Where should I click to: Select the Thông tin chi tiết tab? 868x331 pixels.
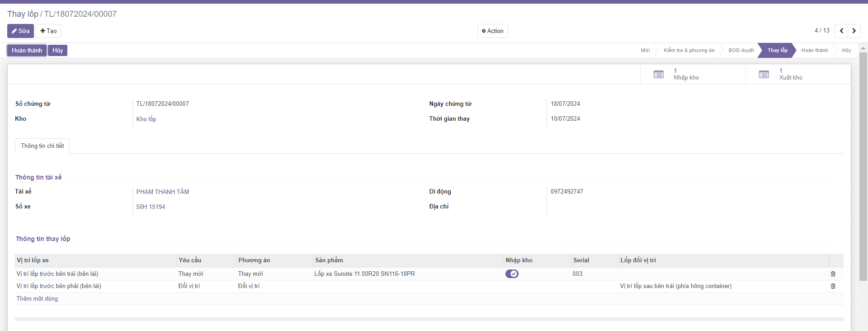tap(42, 146)
